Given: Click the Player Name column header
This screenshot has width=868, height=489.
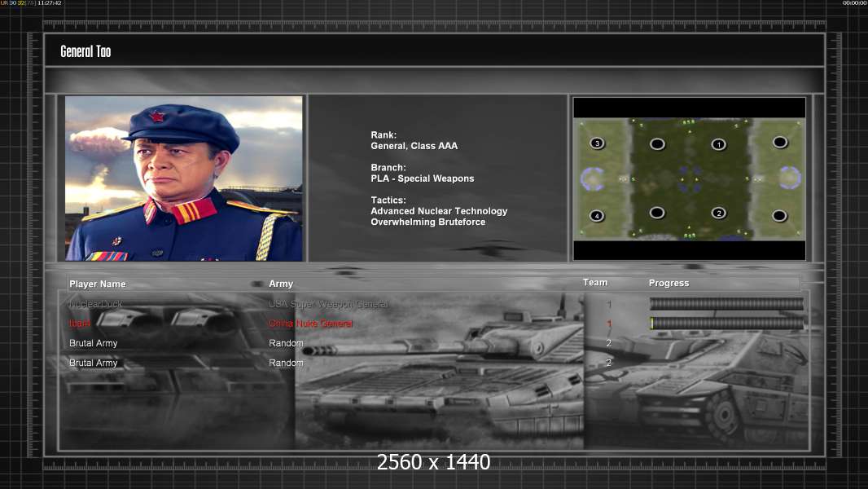Looking at the screenshot, I should click(x=98, y=284).
